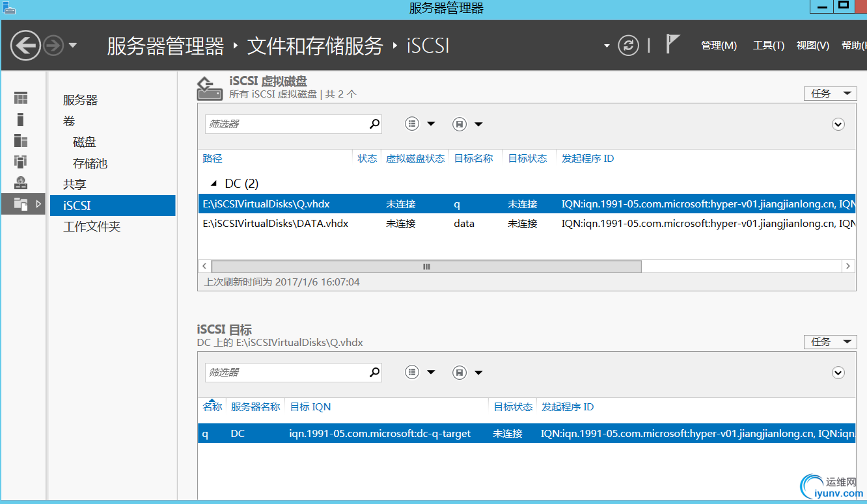Collapse the DC (2) group triangle
Viewport: 867px width, 504px height.
point(214,184)
